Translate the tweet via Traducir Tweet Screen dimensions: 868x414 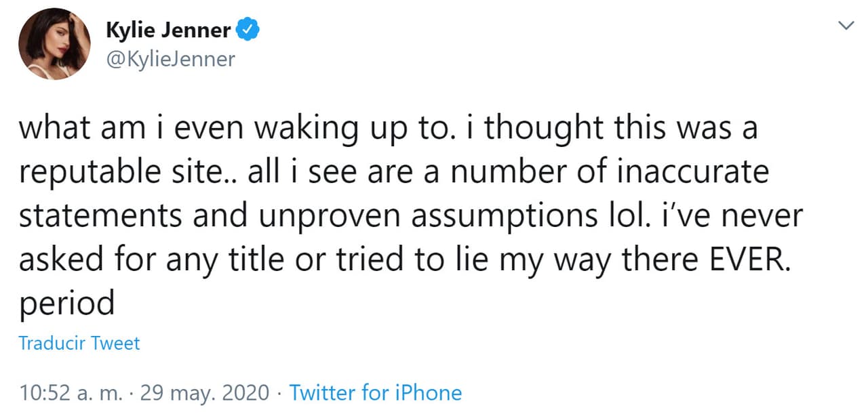click(x=78, y=343)
